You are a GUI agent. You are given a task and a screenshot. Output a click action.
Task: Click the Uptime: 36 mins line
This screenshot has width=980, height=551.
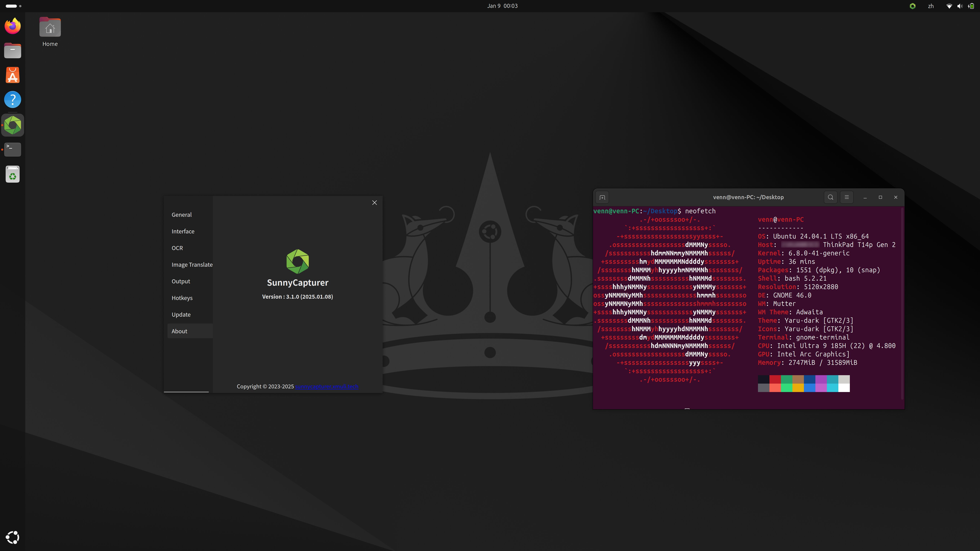(786, 262)
